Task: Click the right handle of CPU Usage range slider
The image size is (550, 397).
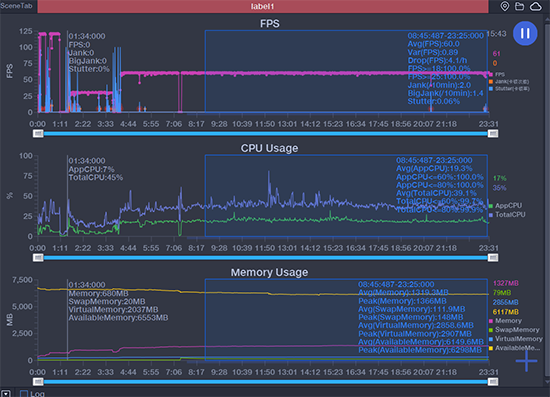Action: click(x=493, y=258)
